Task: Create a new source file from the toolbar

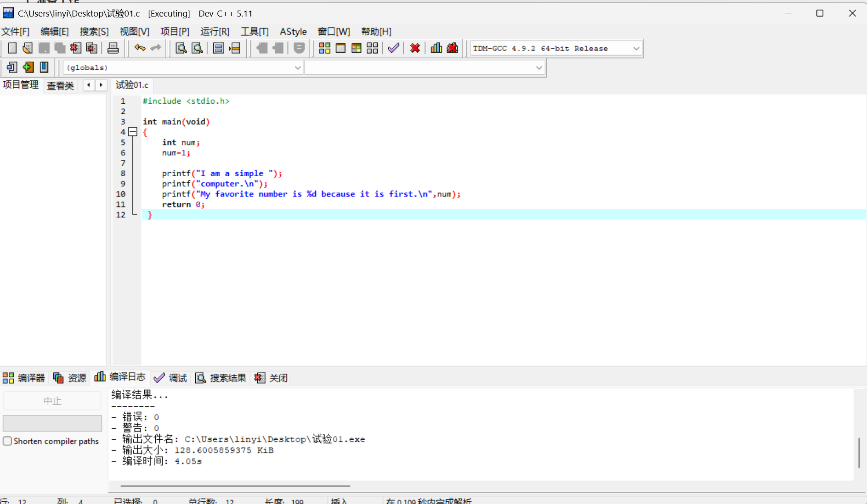Action: [12, 48]
